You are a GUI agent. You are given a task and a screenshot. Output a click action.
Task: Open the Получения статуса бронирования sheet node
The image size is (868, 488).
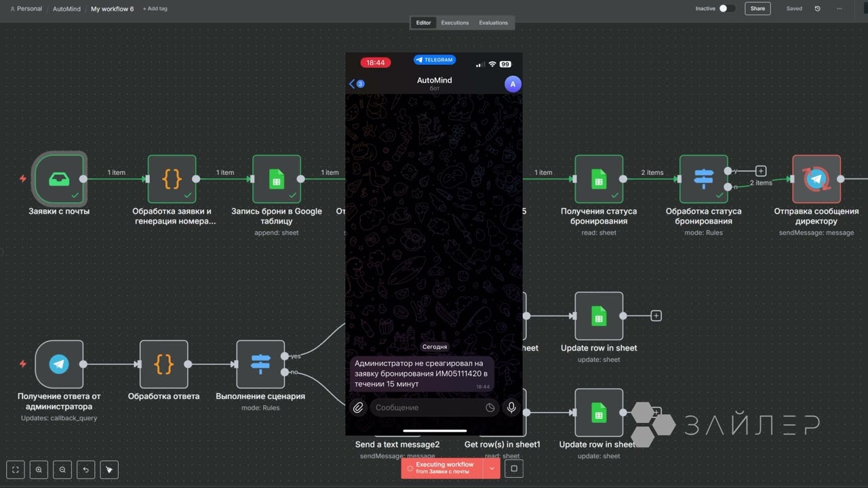pos(599,179)
